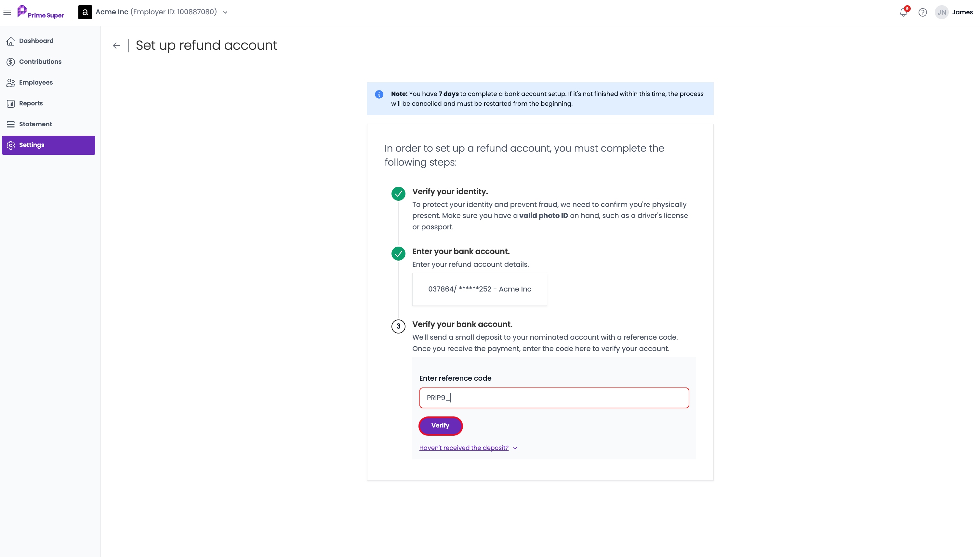Expand the Haven't received the deposit chevron
The width and height of the screenshot is (980, 557).
click(x=515, y=448)
